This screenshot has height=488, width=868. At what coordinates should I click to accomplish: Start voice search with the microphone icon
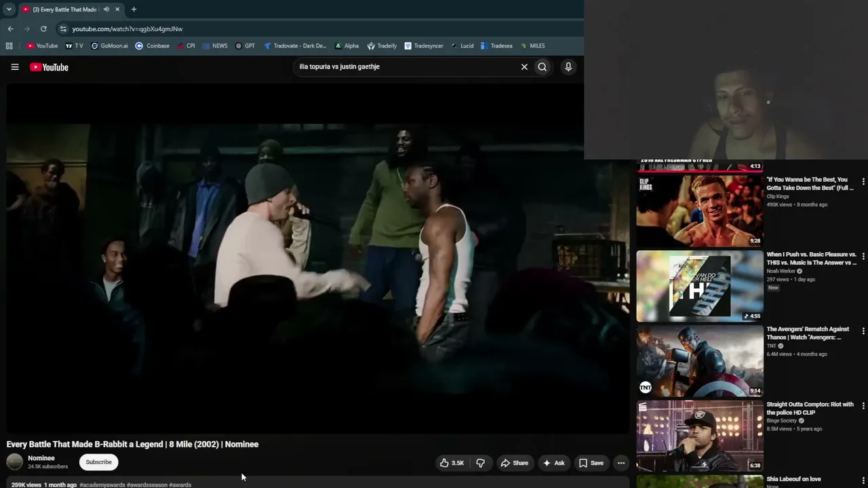tap(568, 67)
